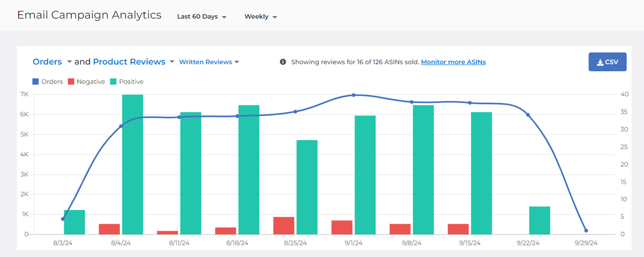Click the Orders line peak point at 9/1/24

click(x=353, y=95)
